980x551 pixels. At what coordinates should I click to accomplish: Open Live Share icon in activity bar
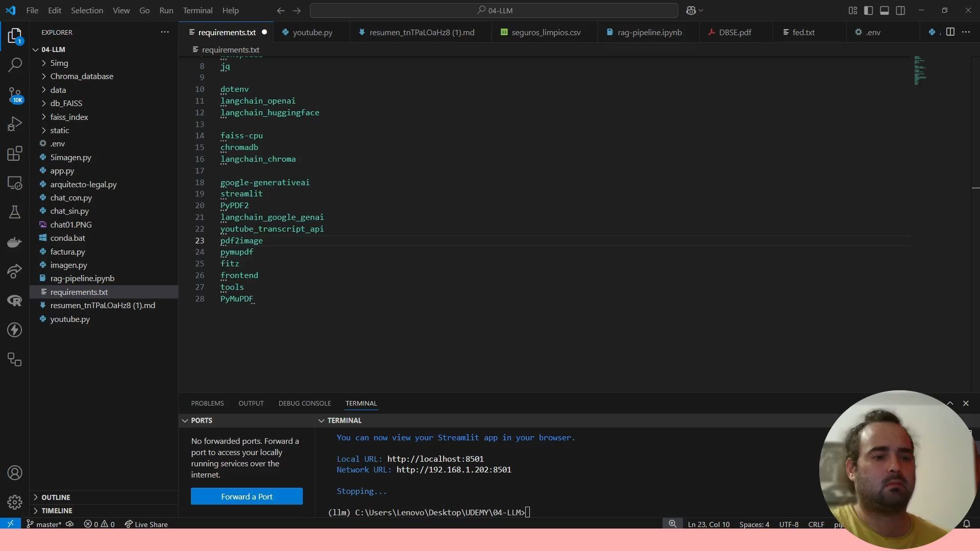coord(15,271)
